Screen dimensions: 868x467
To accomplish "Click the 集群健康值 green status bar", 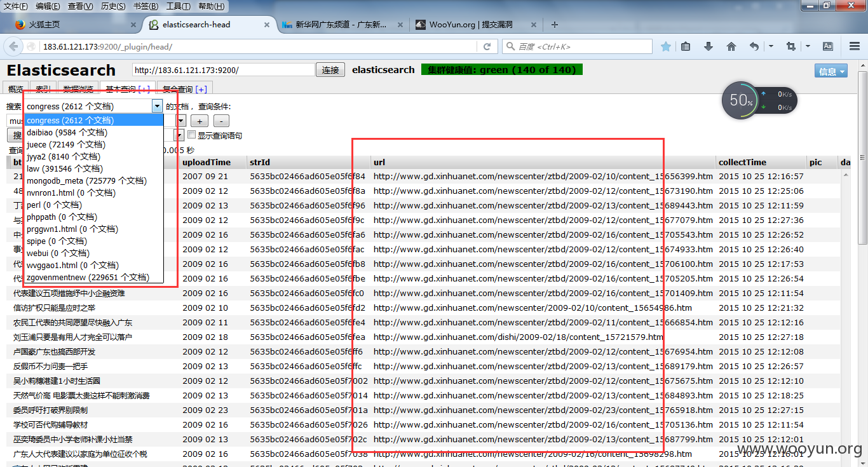I will pyautogui.click(x=502, y=70).
